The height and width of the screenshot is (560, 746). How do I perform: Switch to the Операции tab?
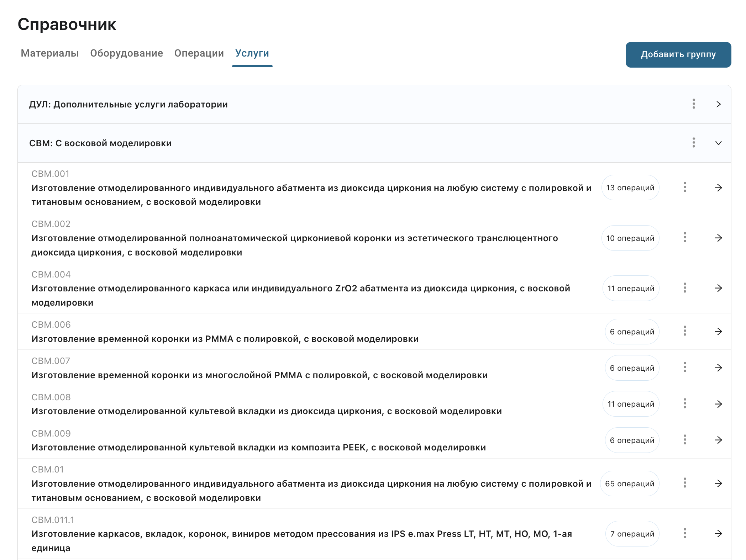point(199,53)
